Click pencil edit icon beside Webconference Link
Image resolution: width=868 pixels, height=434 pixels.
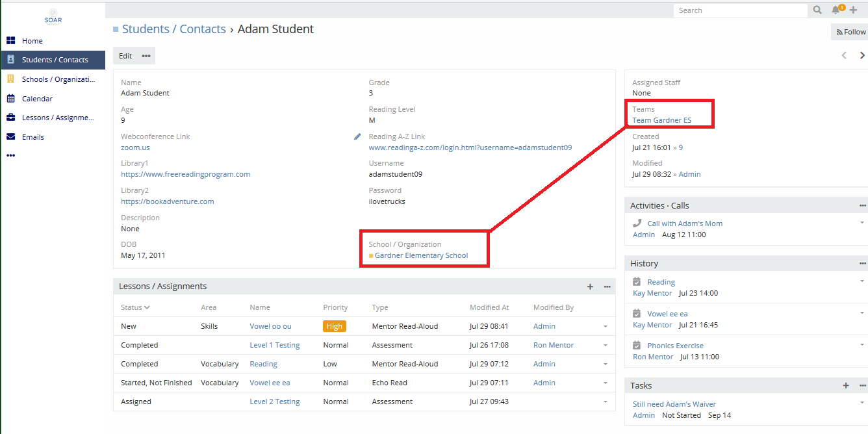tap(357, 136)
